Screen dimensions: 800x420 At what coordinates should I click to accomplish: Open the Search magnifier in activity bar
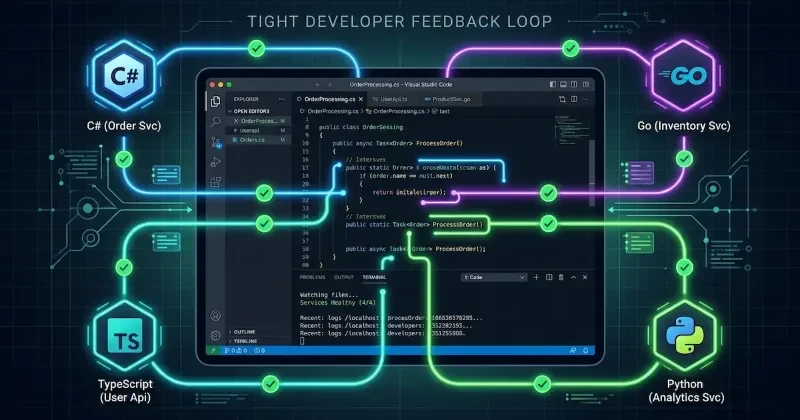click(216, 121)
